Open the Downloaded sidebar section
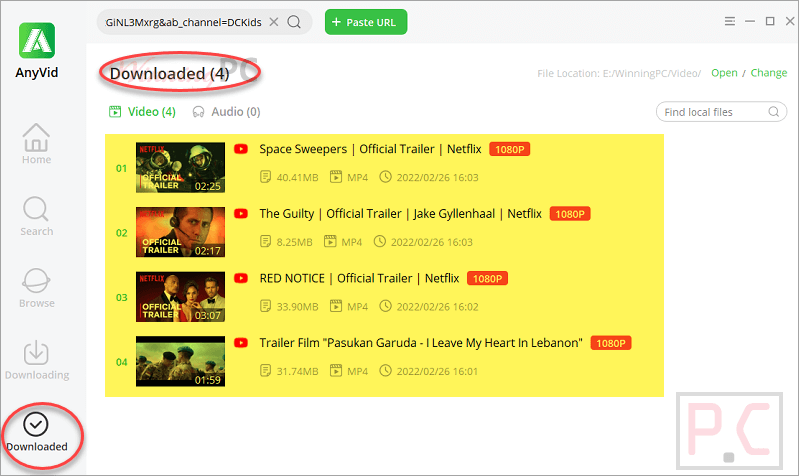The width and height of the screenshot is (799, 476). coord(37,432)
